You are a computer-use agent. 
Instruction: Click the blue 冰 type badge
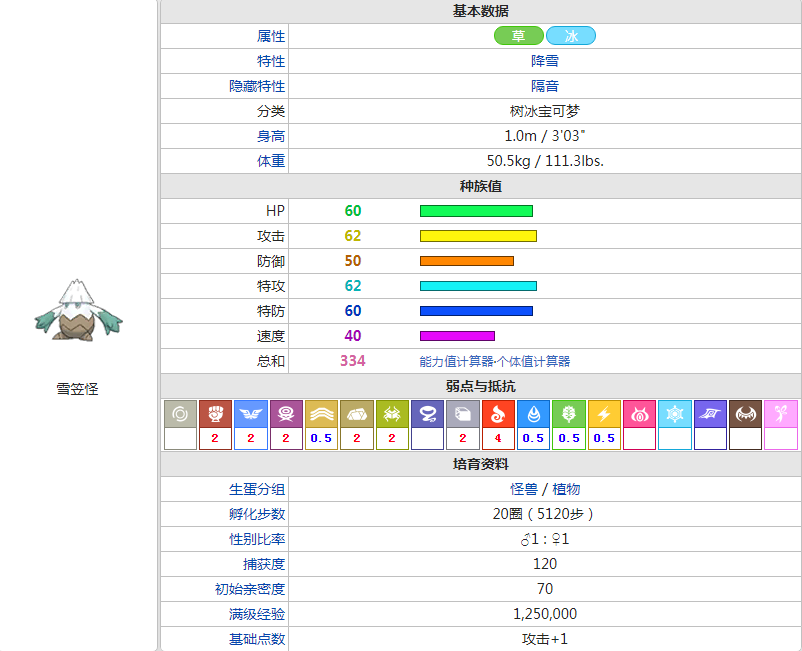click(x=571, y=36)
